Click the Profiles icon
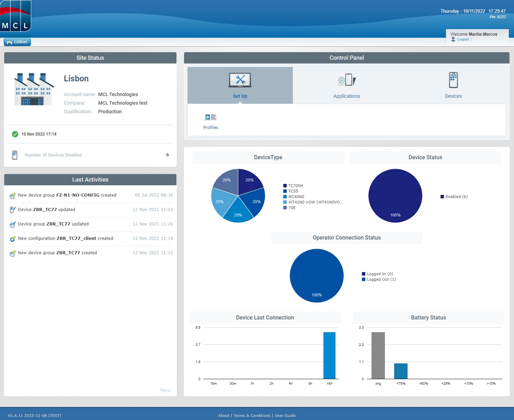 click(210, 117)
